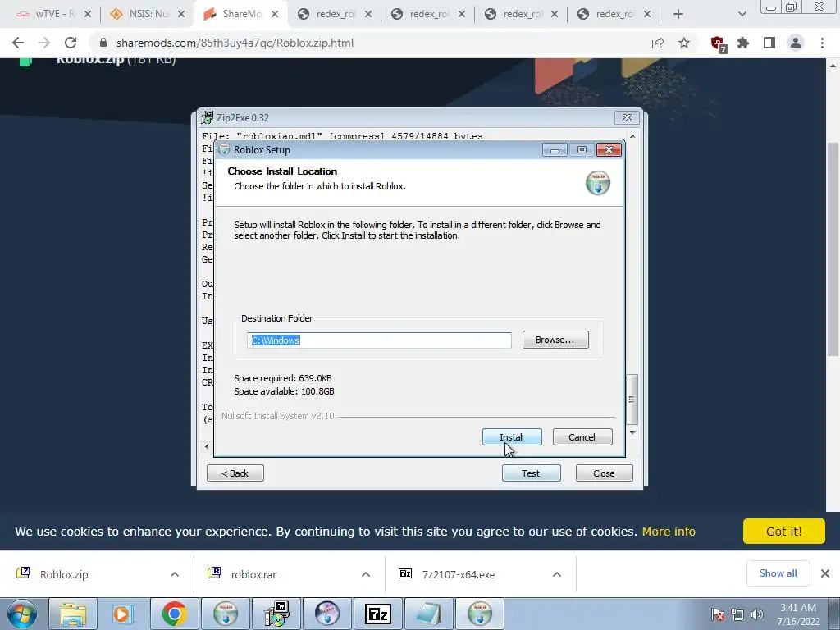840x630 pixels.
Task: Open the 7z2107-x64.exe downloaded file
Action: tap(458, 574)
